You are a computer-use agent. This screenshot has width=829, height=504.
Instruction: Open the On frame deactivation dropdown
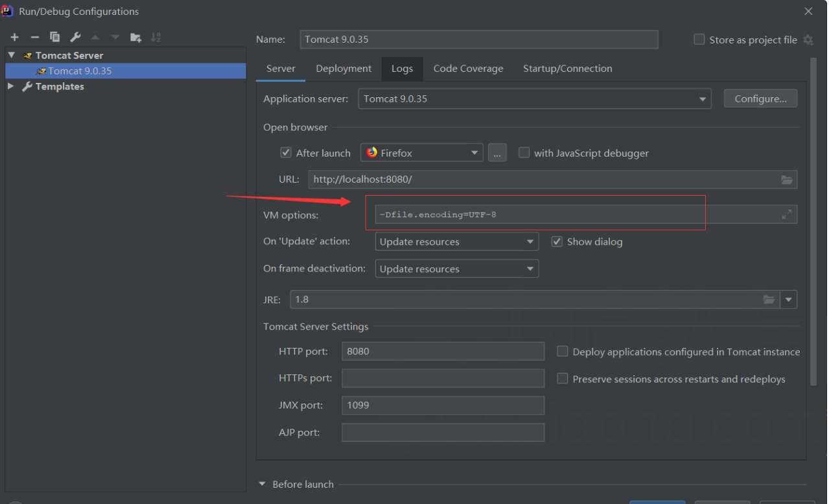[x=457, y=269]
